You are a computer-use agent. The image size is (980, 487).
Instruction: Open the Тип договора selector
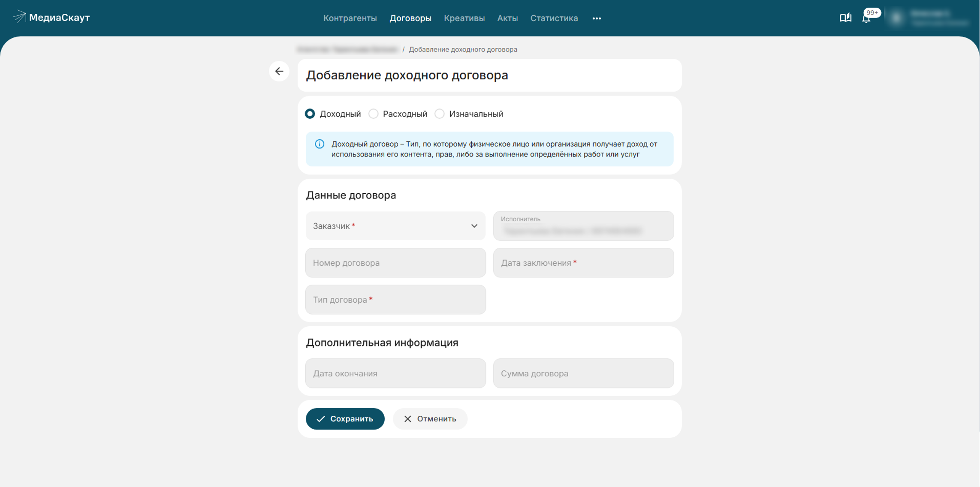(395, 300)
